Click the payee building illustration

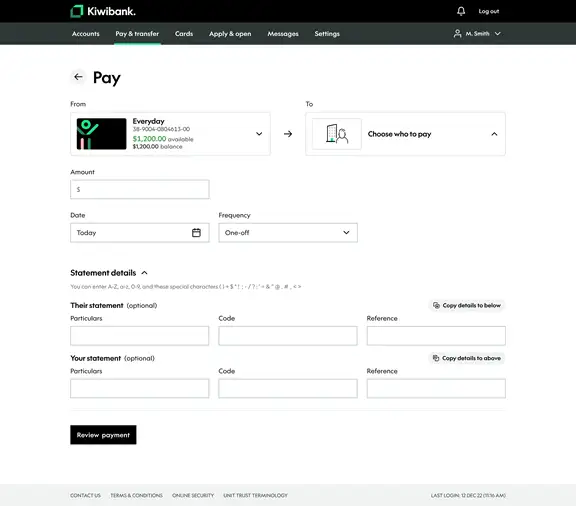(337, 134)
